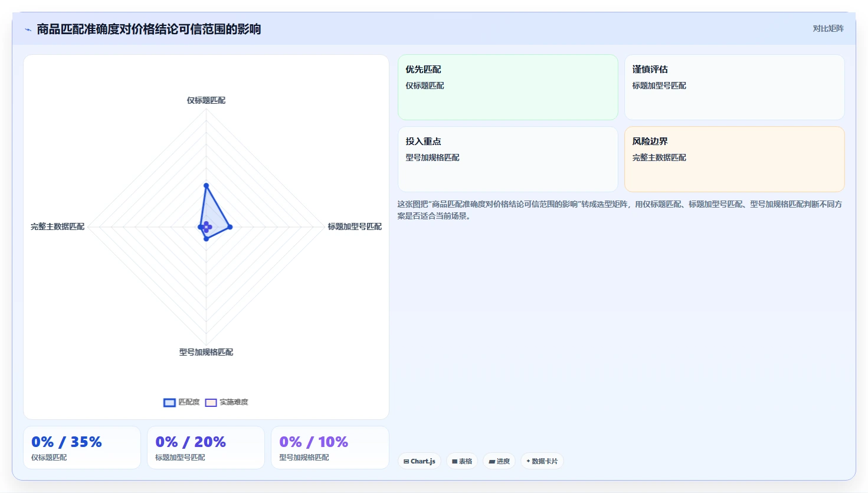Screen dimensions: 868x493
Task: Click the wave icon beside the header title
Action: pos(28,29)
